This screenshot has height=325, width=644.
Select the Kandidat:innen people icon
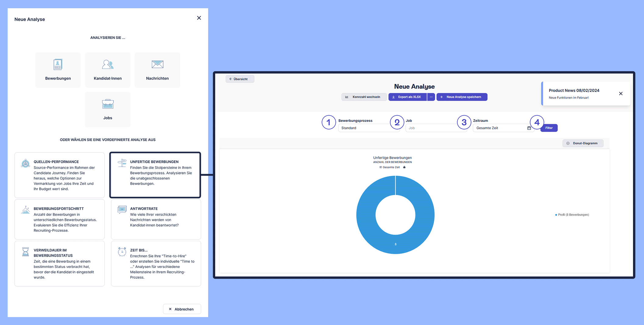tap(108, 65)
